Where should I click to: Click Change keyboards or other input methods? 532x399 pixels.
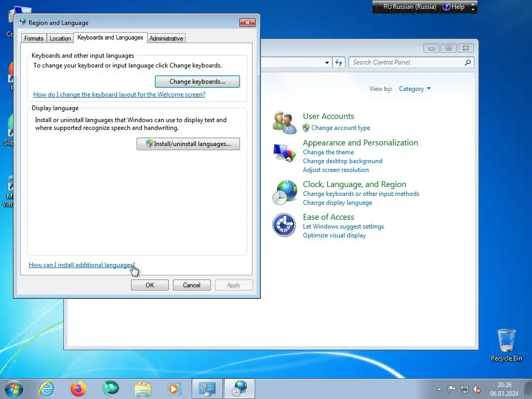click(x=361, y=194)
